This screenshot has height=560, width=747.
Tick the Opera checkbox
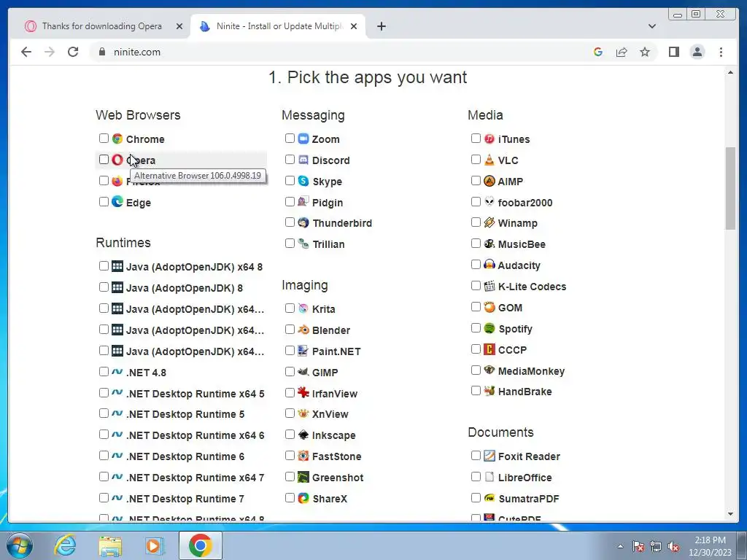point(104,160)
